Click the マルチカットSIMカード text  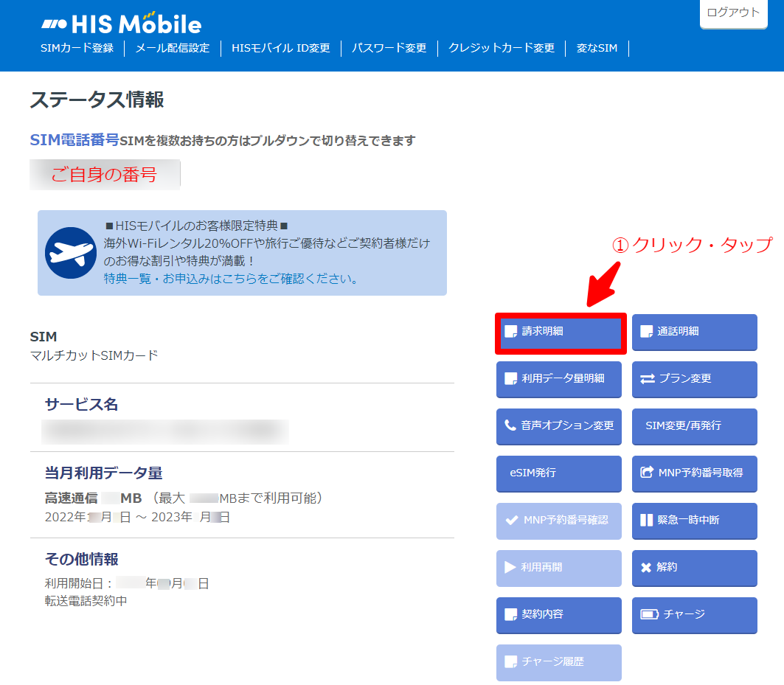(94, 355)
